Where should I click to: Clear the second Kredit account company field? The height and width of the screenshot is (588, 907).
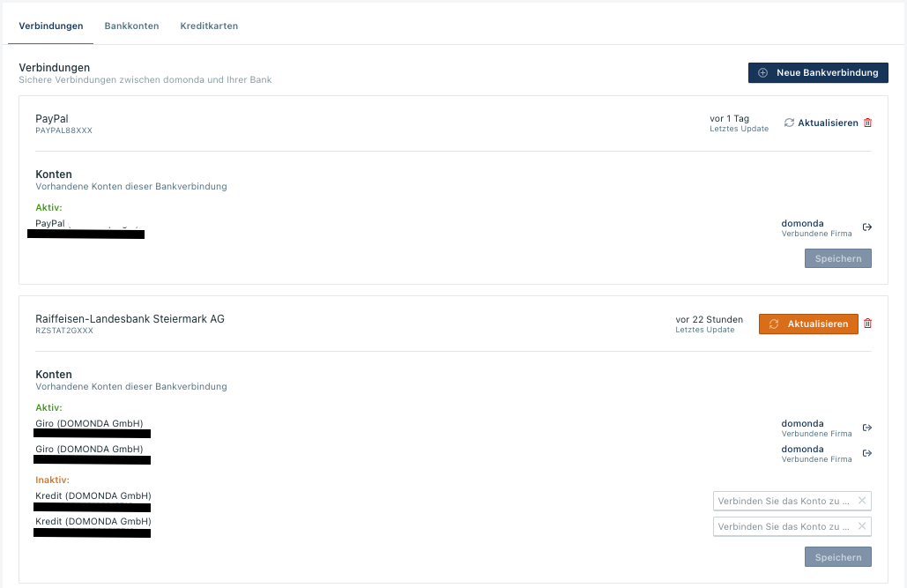(862, 526)
